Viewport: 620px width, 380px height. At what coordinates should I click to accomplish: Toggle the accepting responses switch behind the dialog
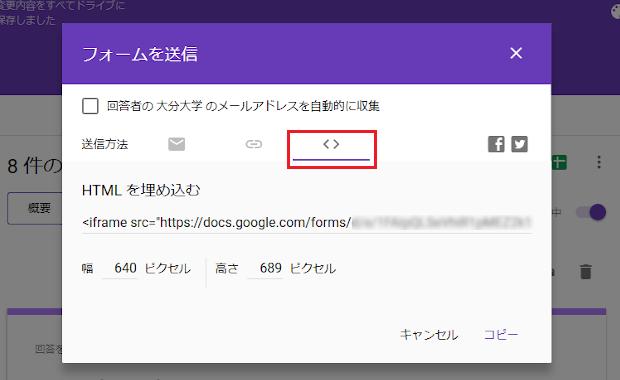(591, 212)
